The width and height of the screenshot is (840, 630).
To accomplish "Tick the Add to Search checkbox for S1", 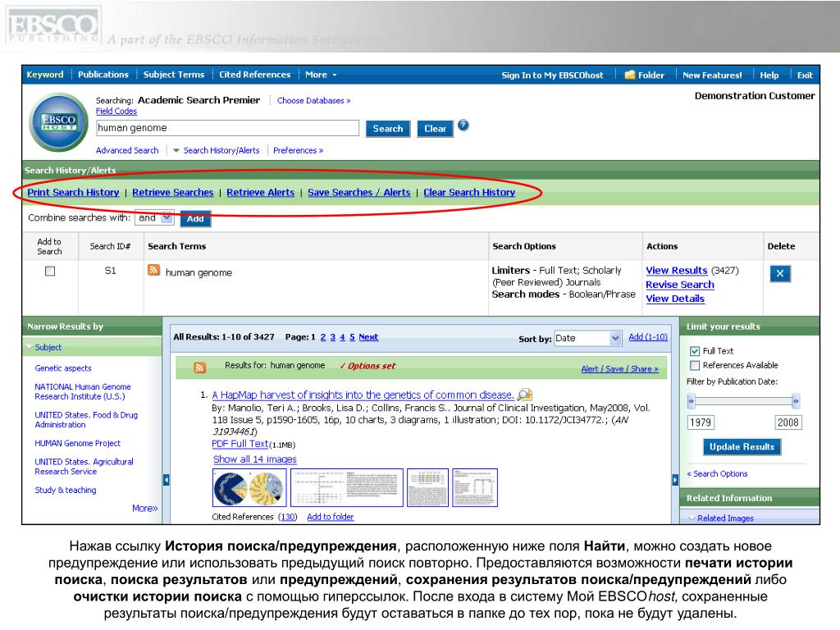I will point(50,271).
